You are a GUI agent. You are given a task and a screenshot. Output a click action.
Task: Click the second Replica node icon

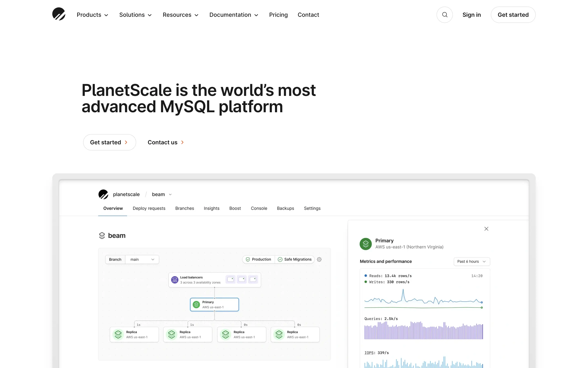coord(171,334)
